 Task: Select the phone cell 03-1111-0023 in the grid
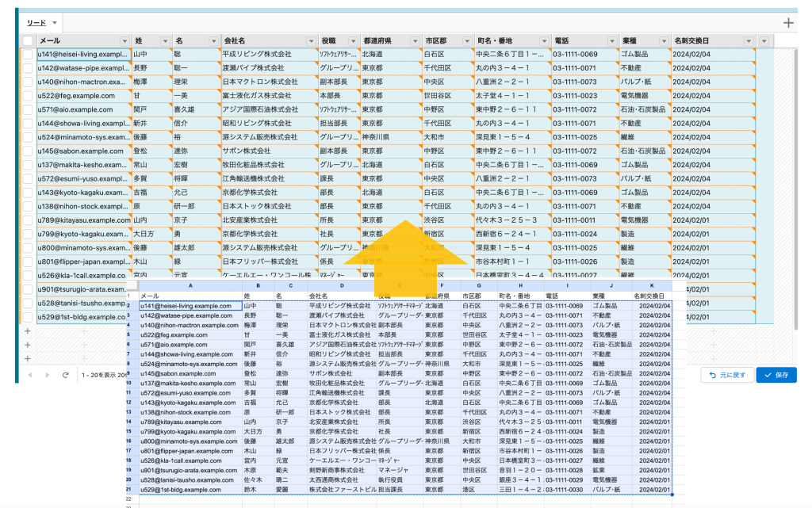(585, 96)
